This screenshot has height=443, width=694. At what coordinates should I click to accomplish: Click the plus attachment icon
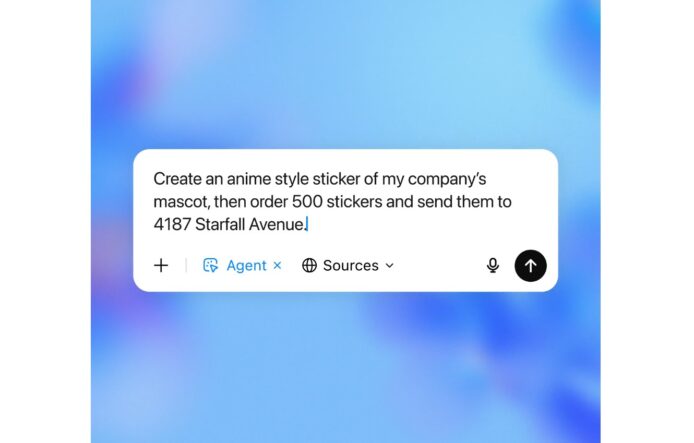pyautogui.click(x=161, y=266)
